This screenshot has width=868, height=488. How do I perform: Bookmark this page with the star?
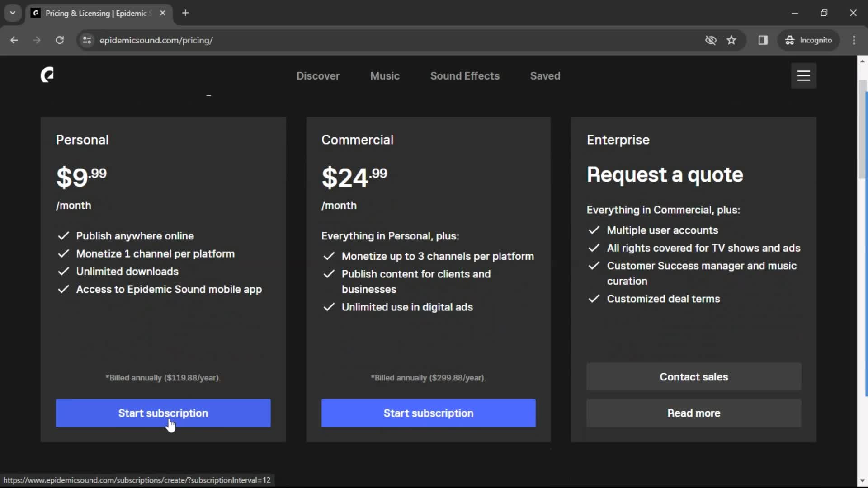coord(731,40)
